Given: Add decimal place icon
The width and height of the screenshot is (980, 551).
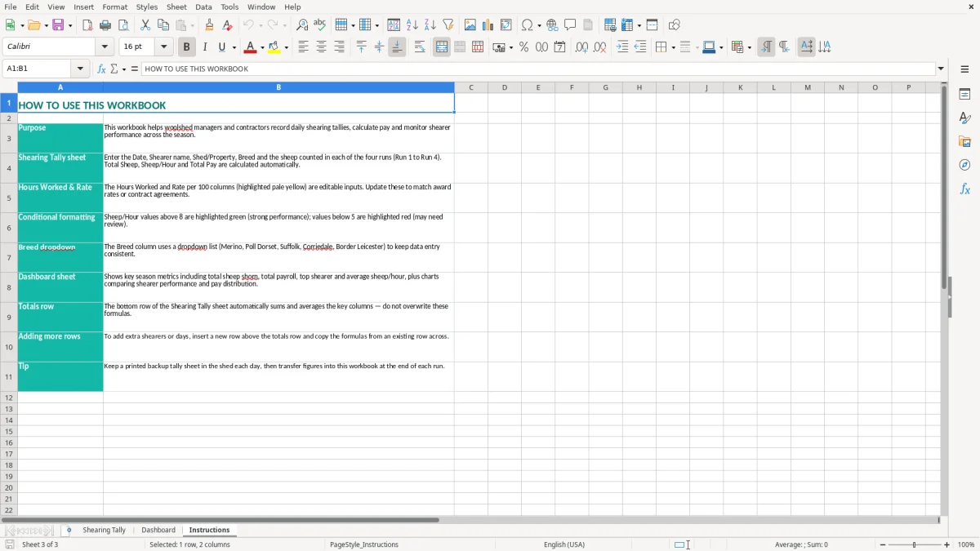Looking at the screenshot, I should coord(581,47).
